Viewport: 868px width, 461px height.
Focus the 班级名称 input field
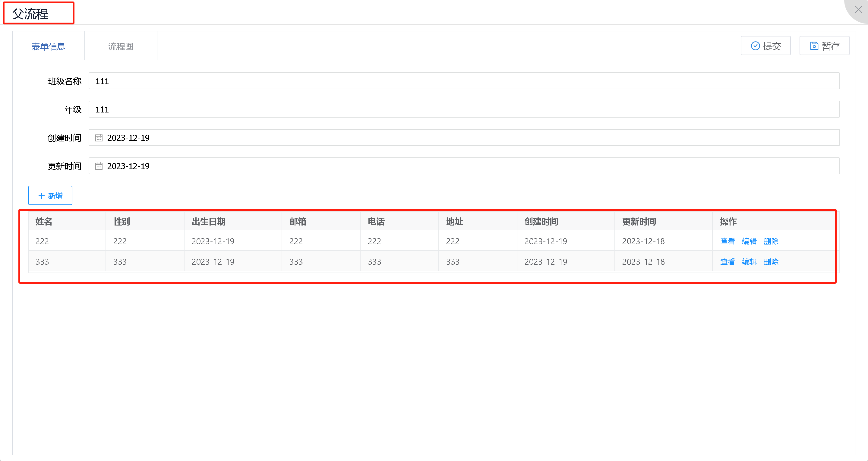(464, 81)
